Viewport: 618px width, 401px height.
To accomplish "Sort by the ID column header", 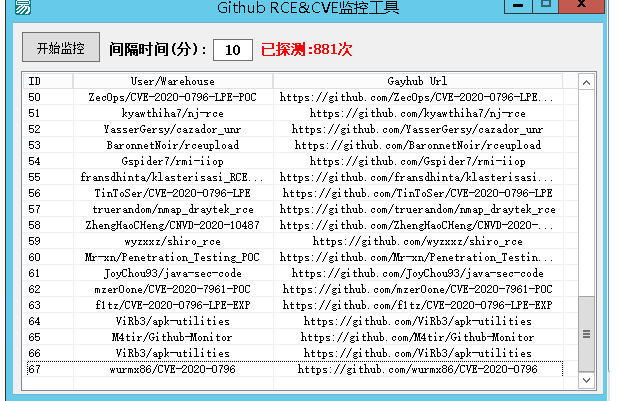I will [48, 81].
